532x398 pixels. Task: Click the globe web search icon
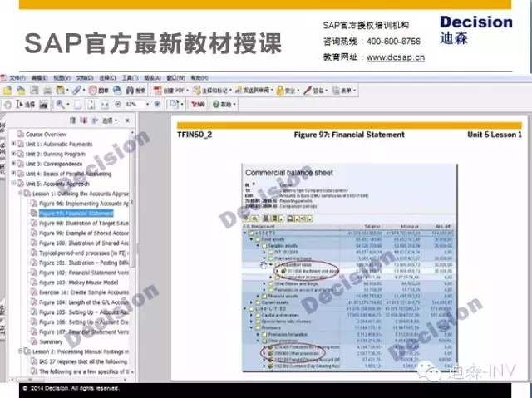pyautogui.click(x=117, y=91)
